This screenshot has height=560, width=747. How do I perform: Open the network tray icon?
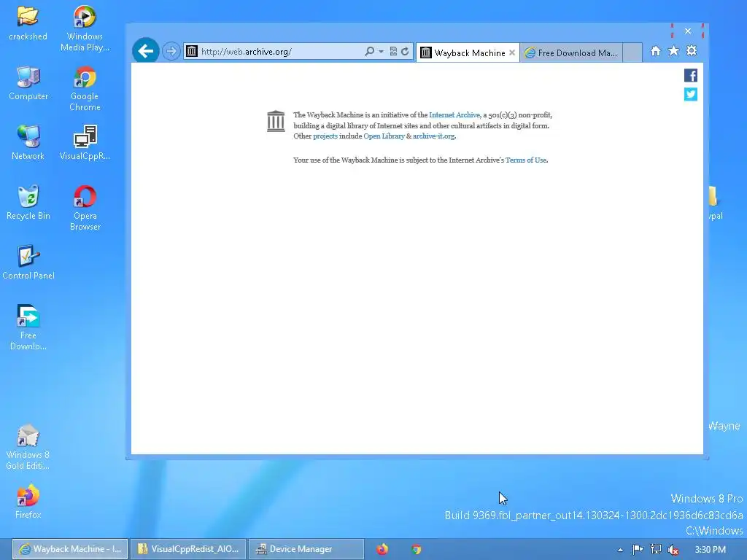656,550
